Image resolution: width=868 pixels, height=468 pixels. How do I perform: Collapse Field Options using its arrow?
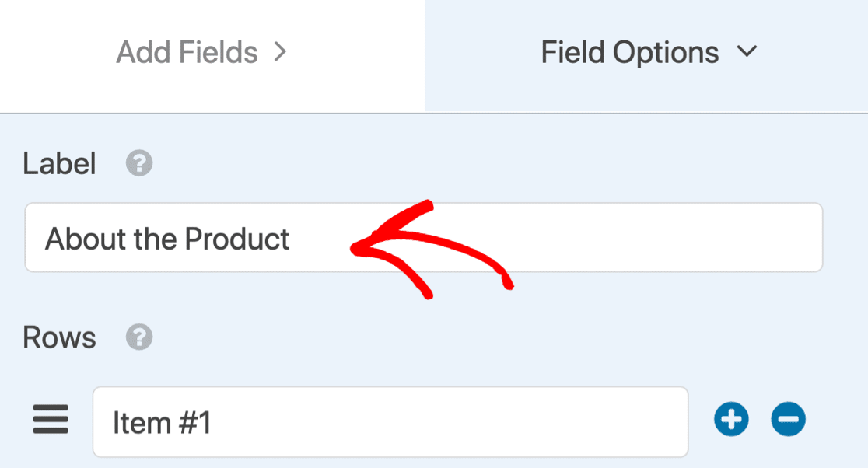(747, 51)
